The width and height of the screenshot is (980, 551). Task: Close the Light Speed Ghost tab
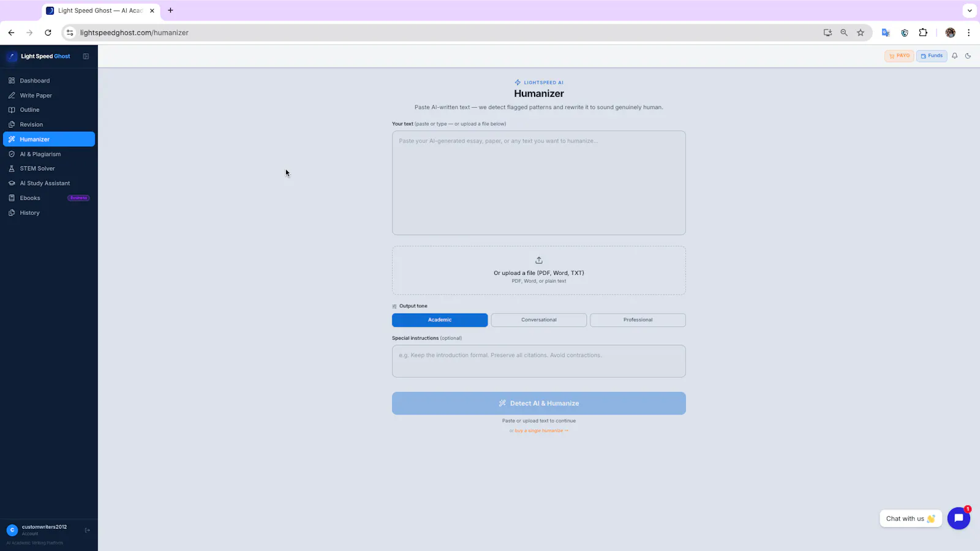click(x=152, y=10)
